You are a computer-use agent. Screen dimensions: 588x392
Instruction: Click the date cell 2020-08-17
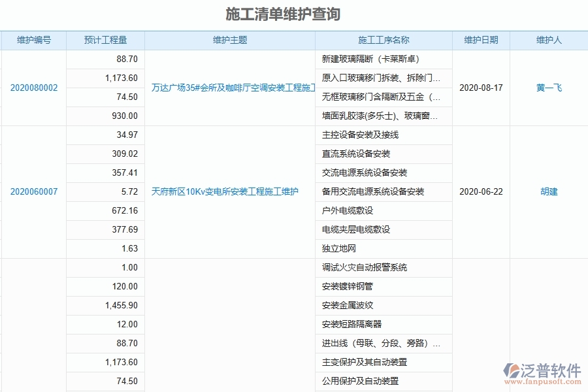pos(483,87)
